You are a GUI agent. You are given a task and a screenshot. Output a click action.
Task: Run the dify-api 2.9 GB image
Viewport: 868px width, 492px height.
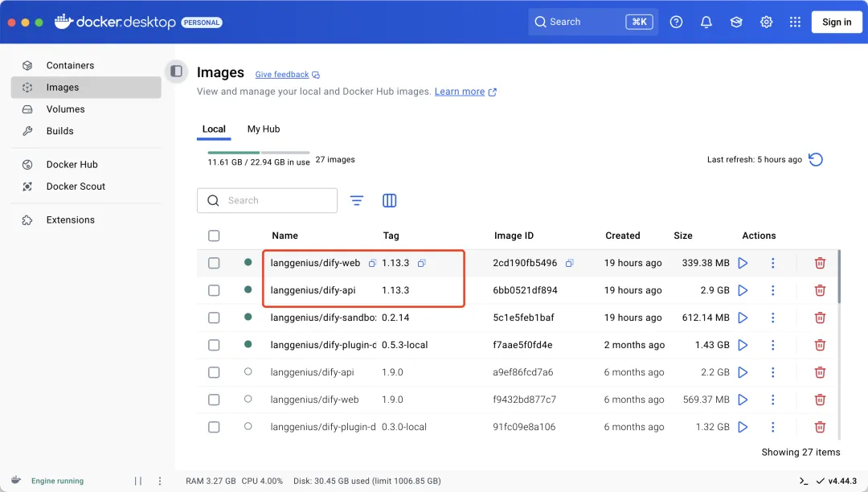point(743,290)
